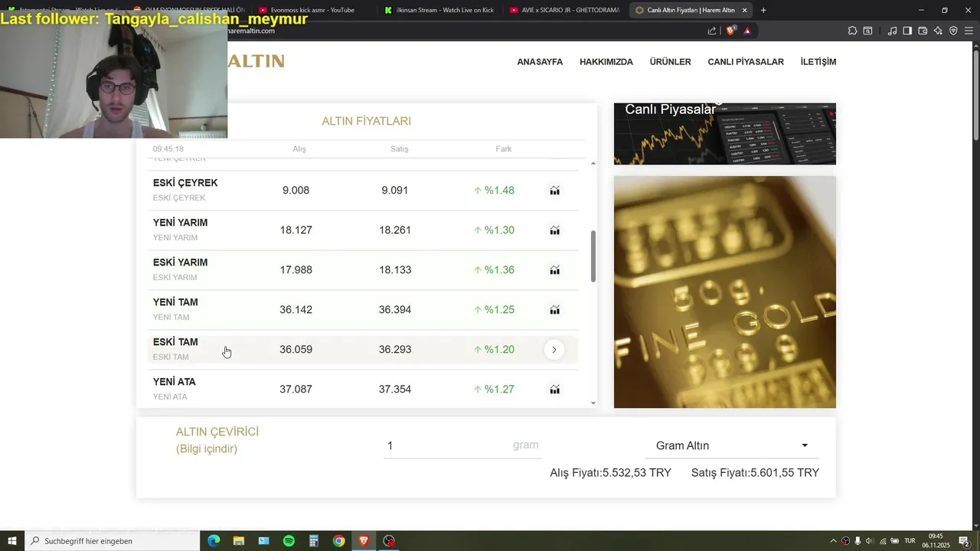Open ÜRÜNLER menu item

[x=670, y=62]
